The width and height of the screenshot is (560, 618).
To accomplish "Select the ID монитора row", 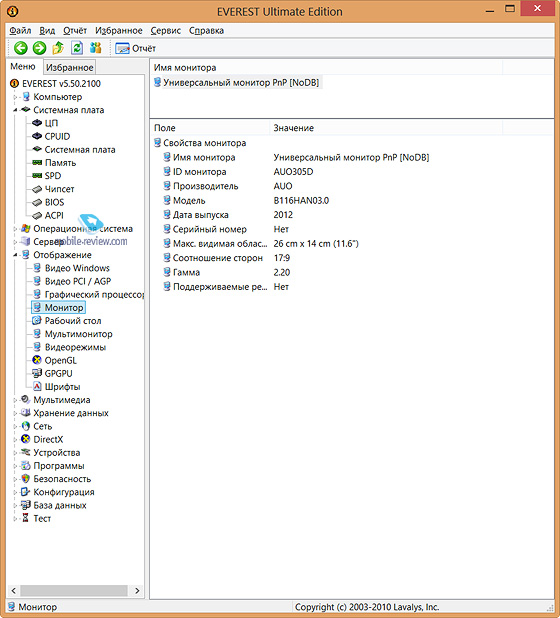I will click(x=352, y=172).
